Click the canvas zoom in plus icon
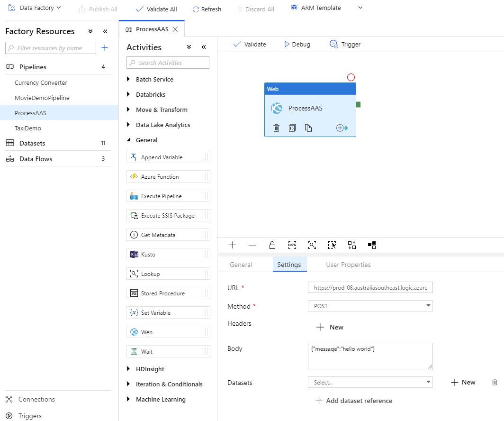Screen dimensions: 504x421 pos(232,245)
